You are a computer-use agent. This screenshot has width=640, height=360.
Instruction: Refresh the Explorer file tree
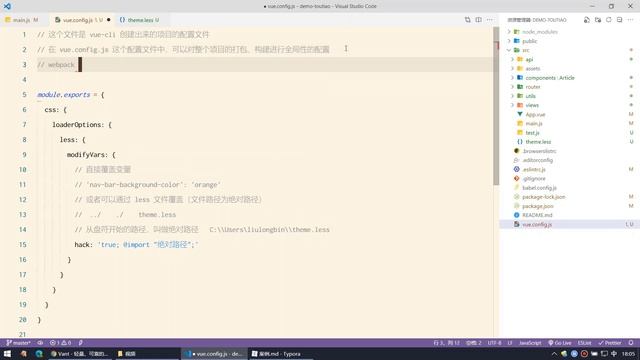point(609,20)
